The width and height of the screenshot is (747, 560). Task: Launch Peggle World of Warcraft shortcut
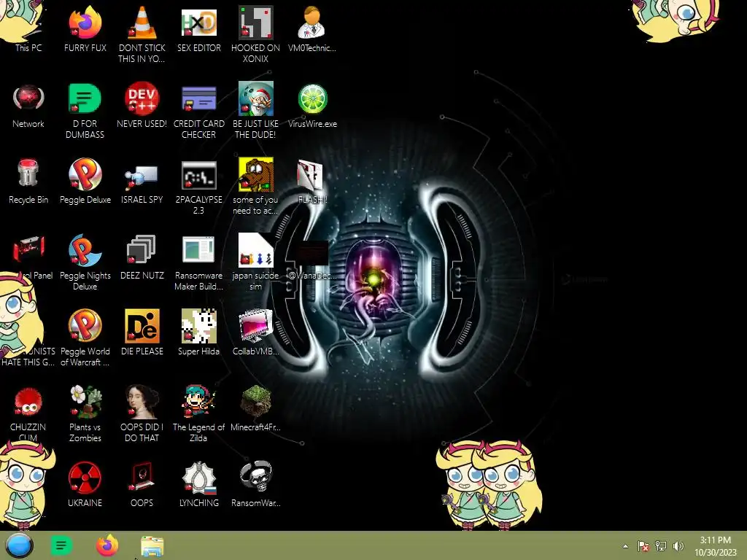tap(85, 338)
